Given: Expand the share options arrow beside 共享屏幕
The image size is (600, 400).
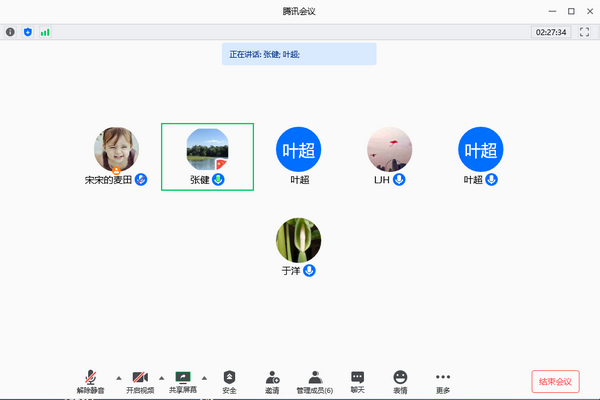Looking at the screenshot, I should [x=204, y=378].
